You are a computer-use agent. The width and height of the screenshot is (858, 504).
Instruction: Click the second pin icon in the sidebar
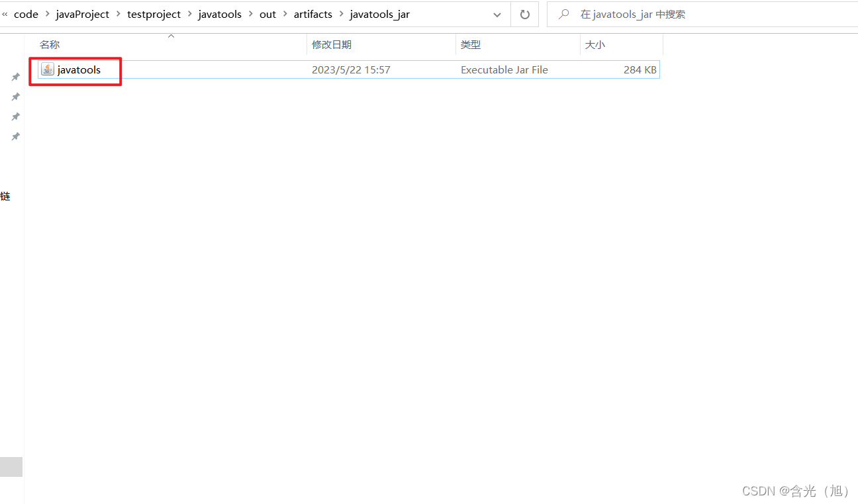[15, 96]
